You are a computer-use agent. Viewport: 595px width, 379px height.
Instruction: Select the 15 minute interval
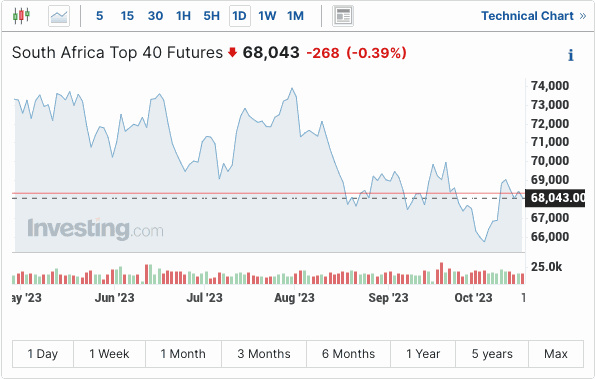(127, 16)
